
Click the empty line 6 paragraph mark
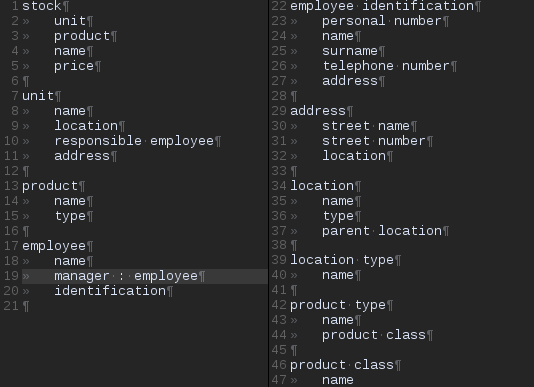click(26, 81)
